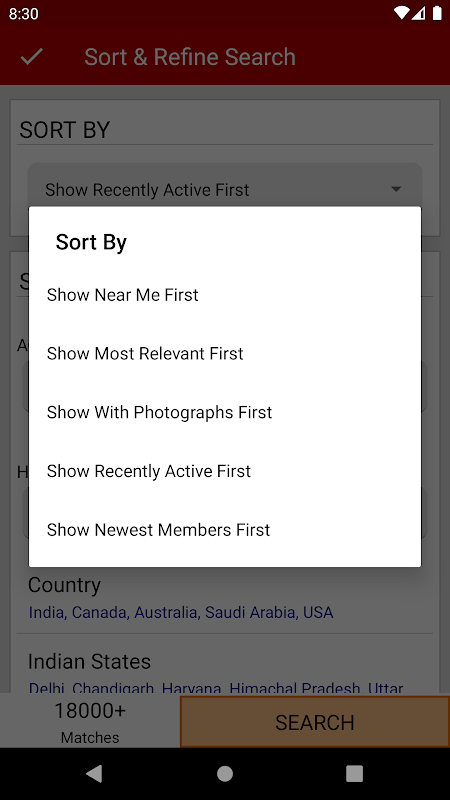Click the orange SEARCH button
Image resolution: width=450 pixels, height=800 pixels.
pos(315,722)
